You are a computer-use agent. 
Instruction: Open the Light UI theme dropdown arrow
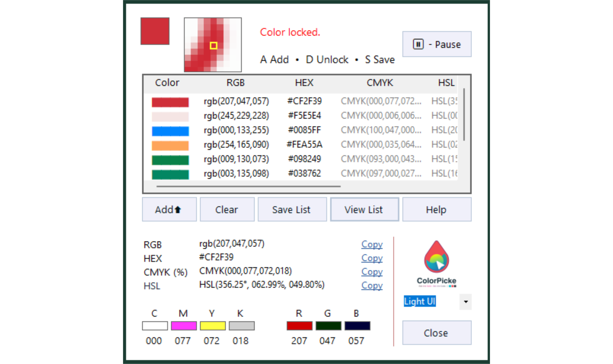[465, 302]
